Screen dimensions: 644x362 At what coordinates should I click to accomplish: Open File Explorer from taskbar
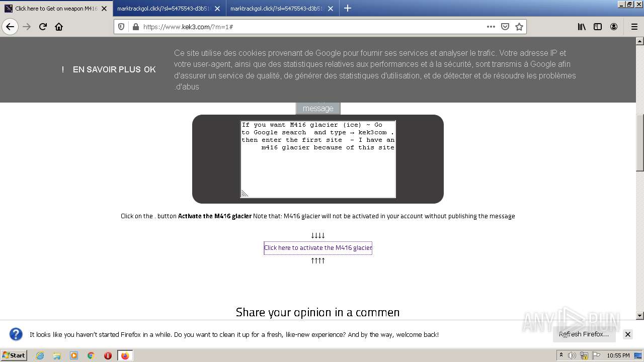coord(57,355)
